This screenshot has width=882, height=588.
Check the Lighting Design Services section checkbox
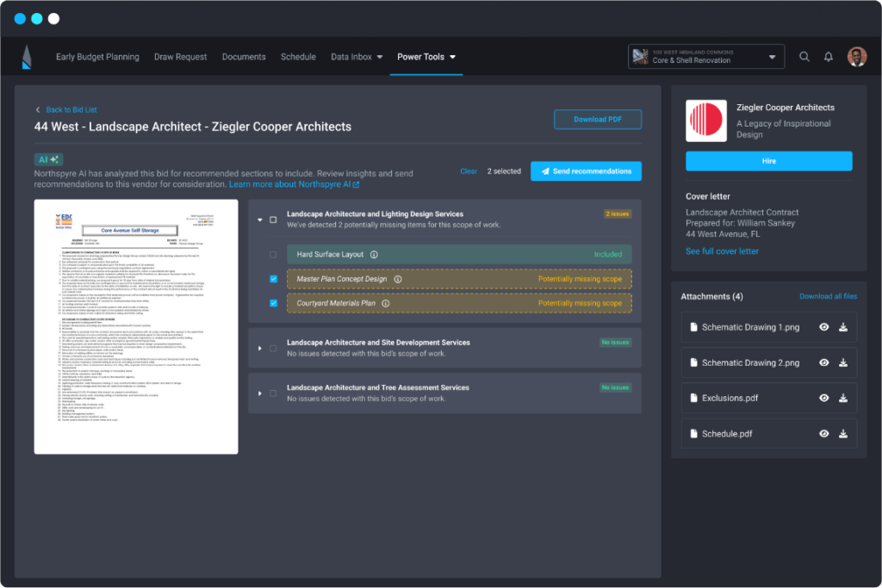273,220
